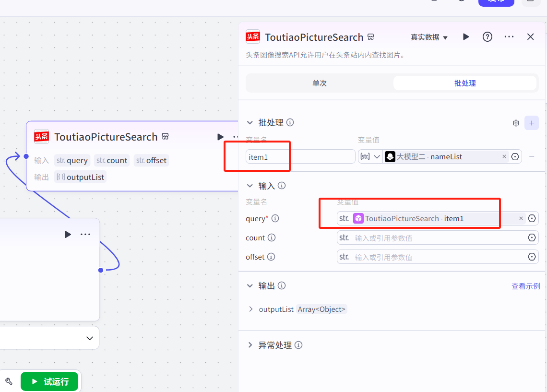547x392 pixels.
Task: Open the 真实数据 data mode dropdown
Action: click(x=429, y=37)
